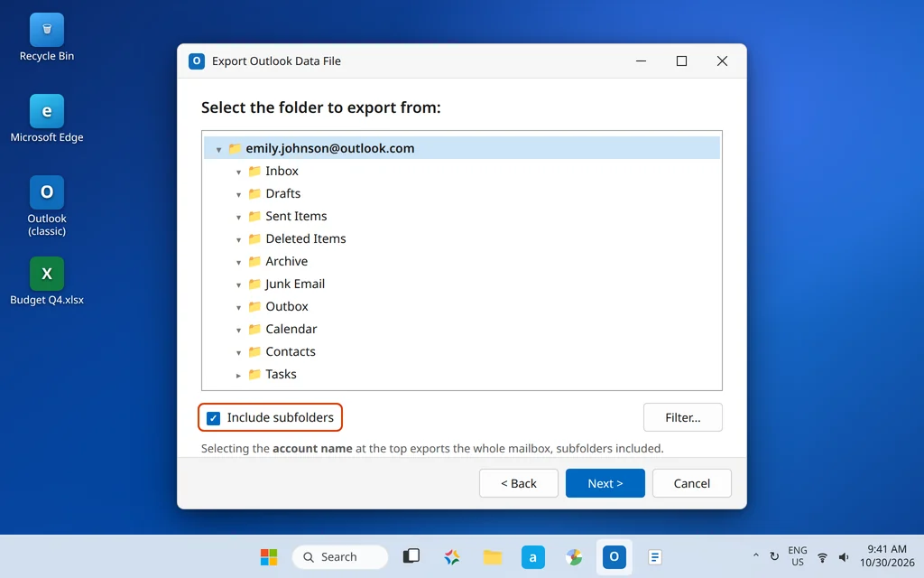
Task: Open File Explorer from the taskbar
Action: [x=493, y=556]
